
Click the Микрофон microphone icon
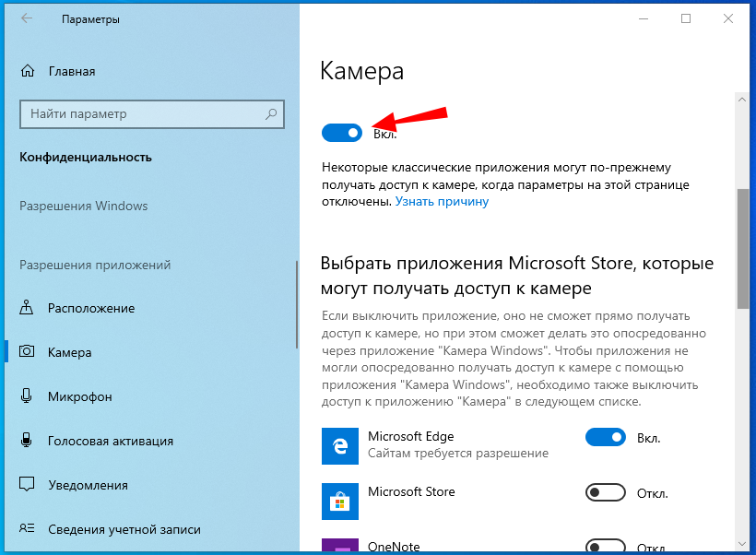(28, 396)
